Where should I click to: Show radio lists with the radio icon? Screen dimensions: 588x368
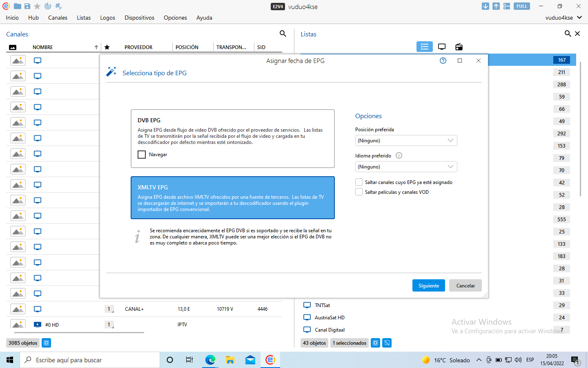[x=459, y=47]
